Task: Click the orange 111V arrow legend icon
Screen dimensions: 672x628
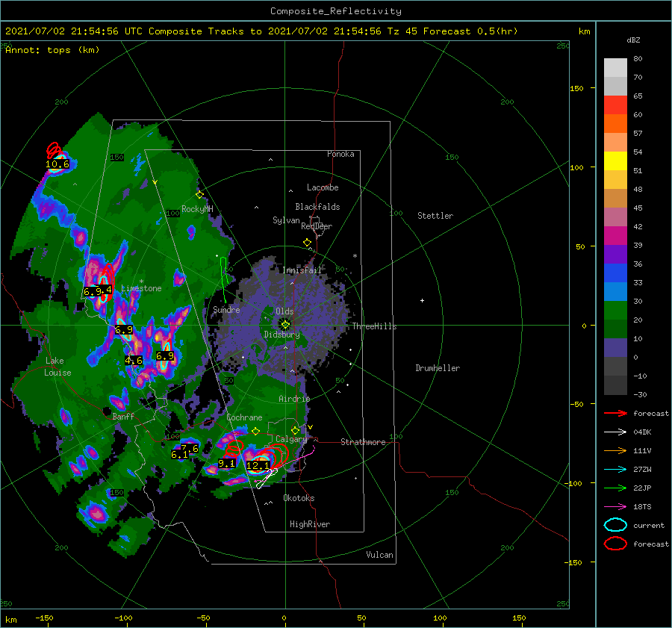Action: tap(615, 450)
